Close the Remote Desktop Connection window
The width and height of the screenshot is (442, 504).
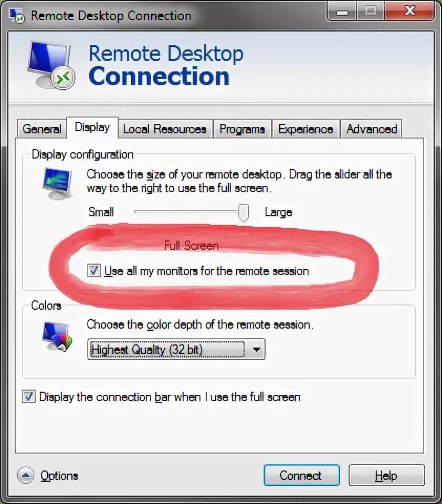point(410,11)
